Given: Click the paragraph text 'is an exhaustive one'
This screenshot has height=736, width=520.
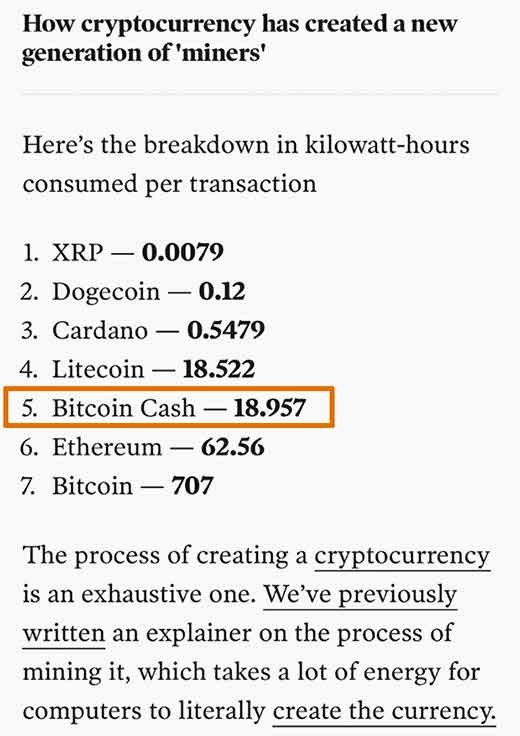Looking at the screenshot, I should 138,595.
